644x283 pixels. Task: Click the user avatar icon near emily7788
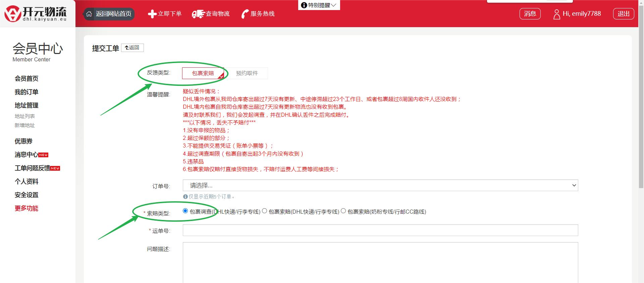point(556,14)
